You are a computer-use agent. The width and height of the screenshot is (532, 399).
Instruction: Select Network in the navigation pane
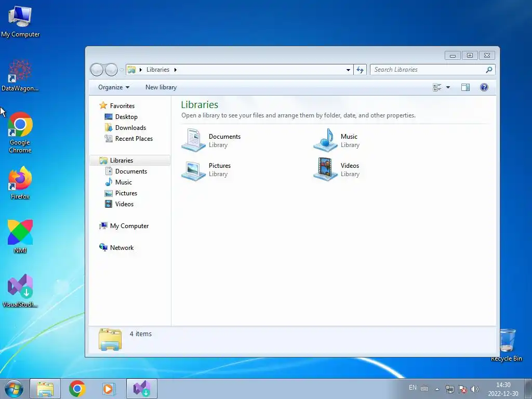tap(122, 248)
